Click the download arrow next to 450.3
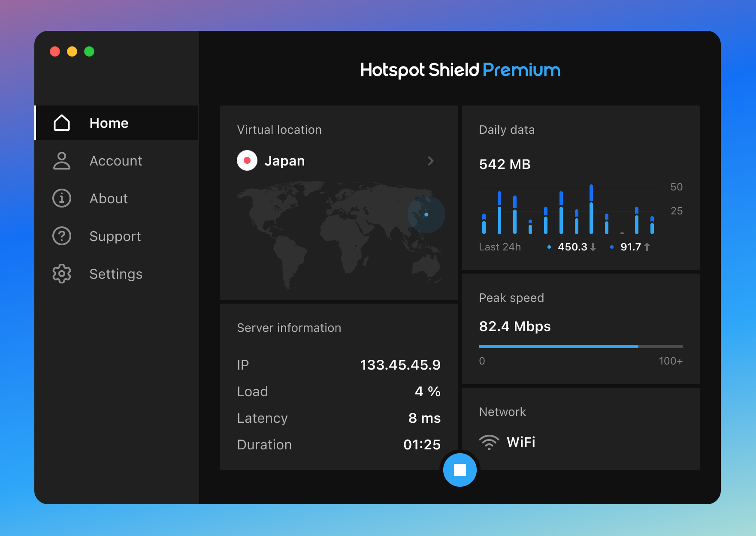This screenshot has height=536, width=756. [x=593, y=247]
